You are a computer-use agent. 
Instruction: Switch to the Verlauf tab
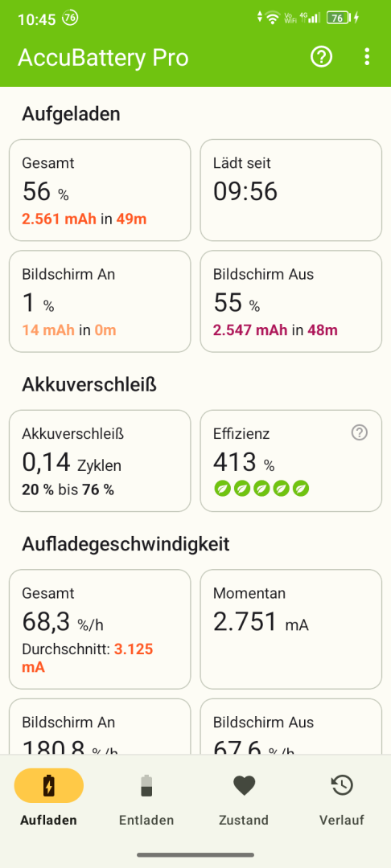342,797
